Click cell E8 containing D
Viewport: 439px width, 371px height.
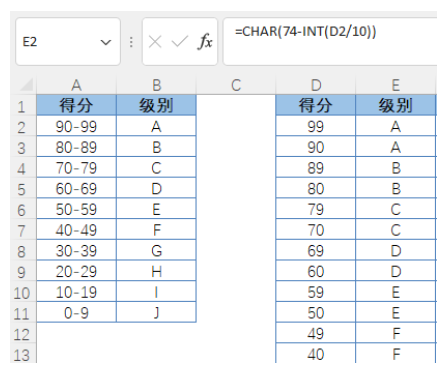click(x=396, y=250)
